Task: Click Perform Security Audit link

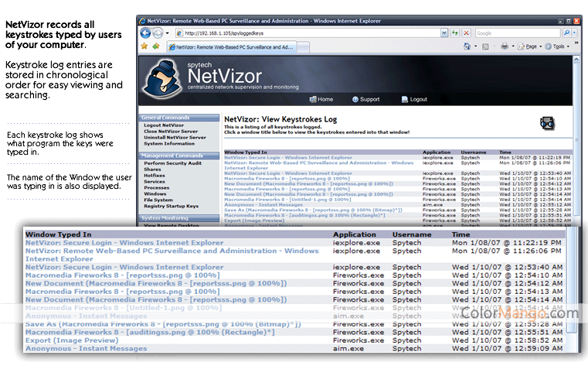Action: (172, 163)
